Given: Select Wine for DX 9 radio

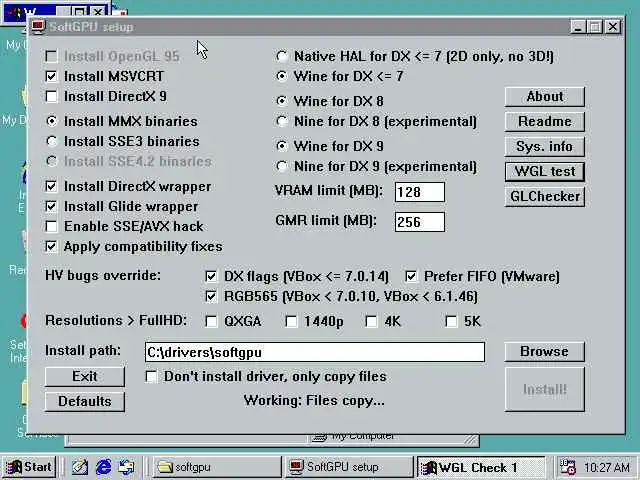Looking at the screenshot, I should coord(282,146).
